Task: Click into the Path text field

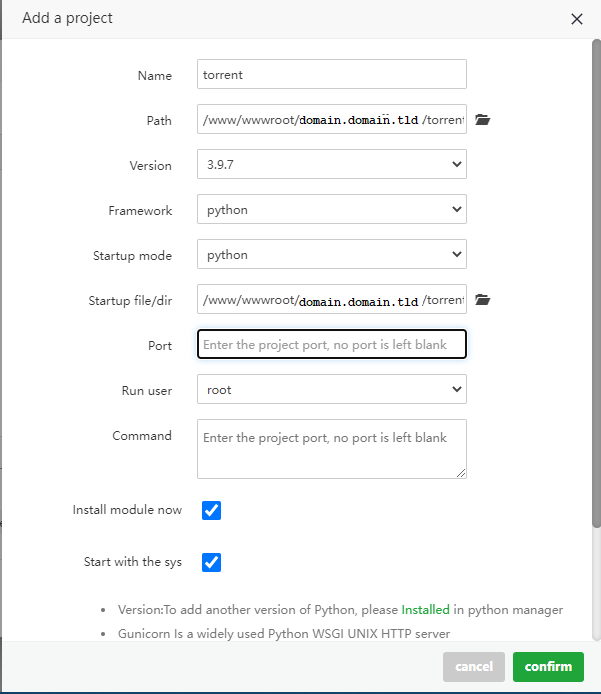Action: click(331, 120)
